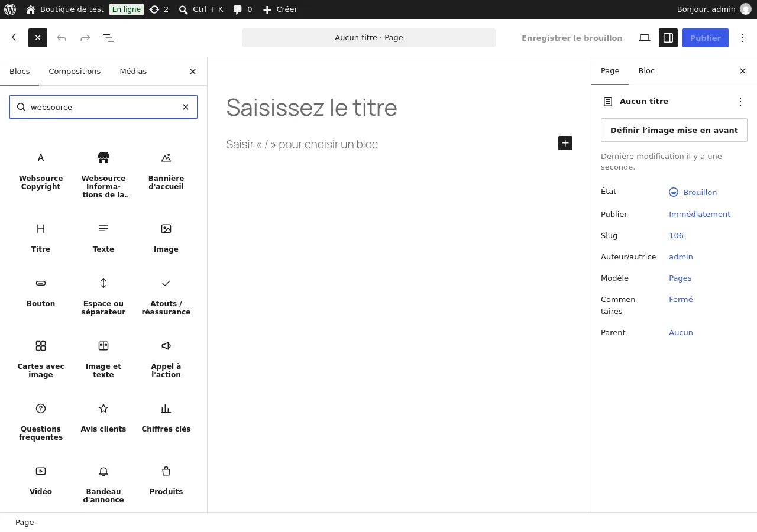Change the Pages template
Image resolution: width=757 pixels, height=532 pixels.
pyautogui.click(x=680, y=278)
